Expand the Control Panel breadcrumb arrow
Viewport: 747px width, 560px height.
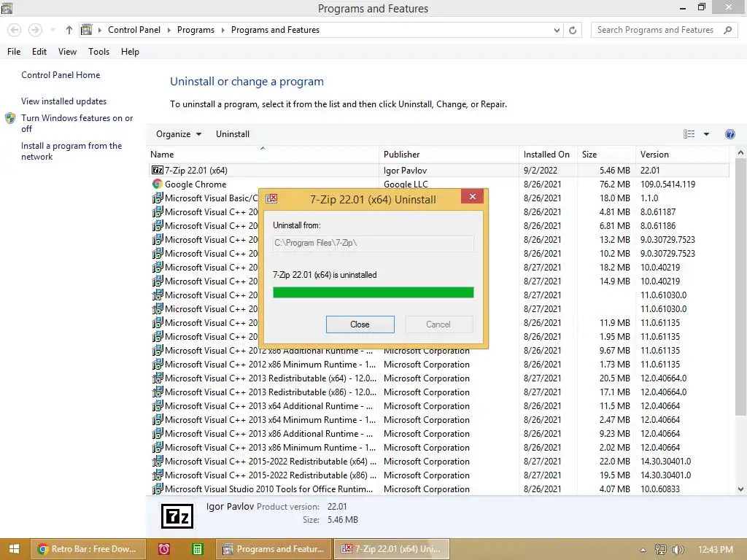point(169,30)
